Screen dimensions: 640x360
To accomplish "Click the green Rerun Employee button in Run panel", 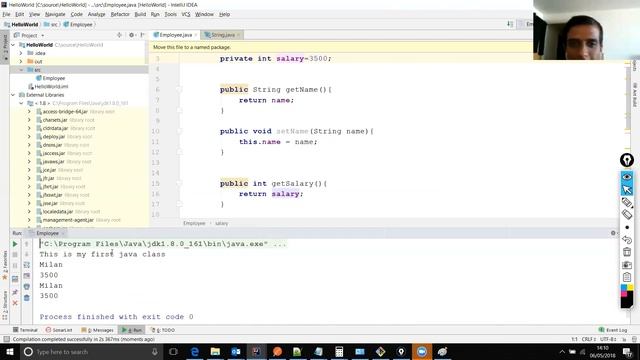I will tap(15, 244).
